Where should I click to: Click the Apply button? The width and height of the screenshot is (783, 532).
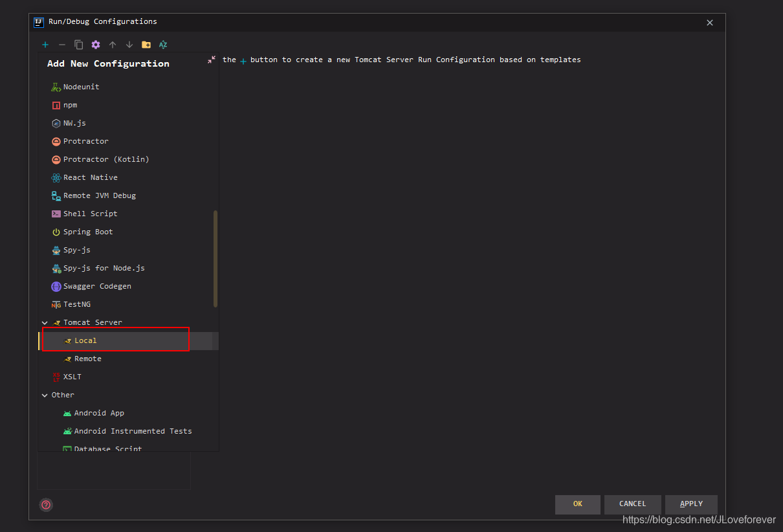[x=691, y=504]
